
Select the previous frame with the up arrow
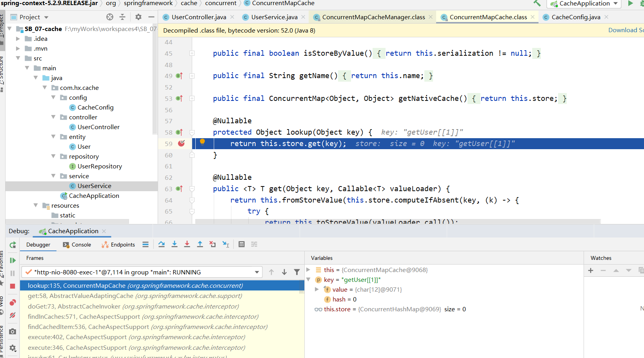tap(271, 272)
